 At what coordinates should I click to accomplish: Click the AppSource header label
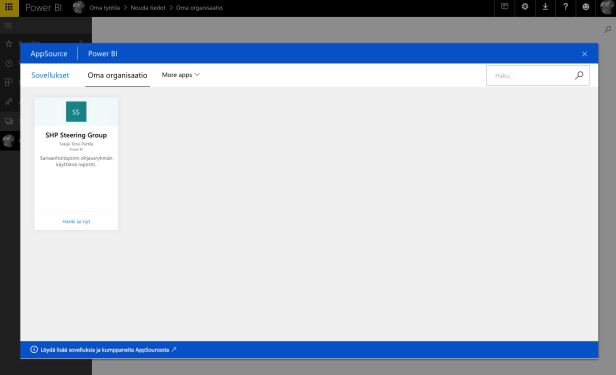coord(49,53)
